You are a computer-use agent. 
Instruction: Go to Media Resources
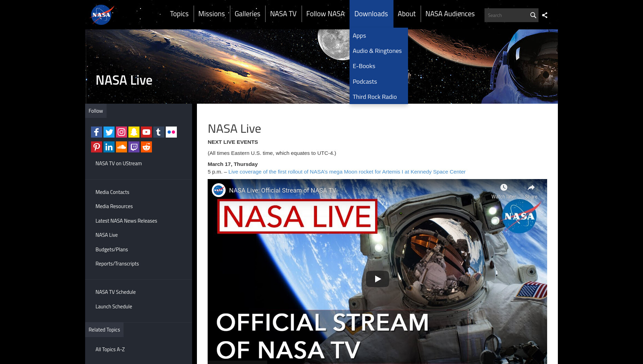114,206
